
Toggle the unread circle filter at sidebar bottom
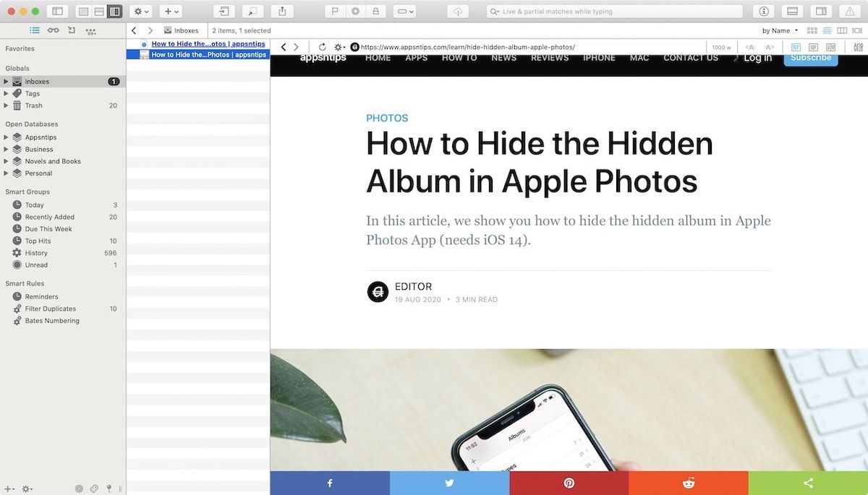79,489
